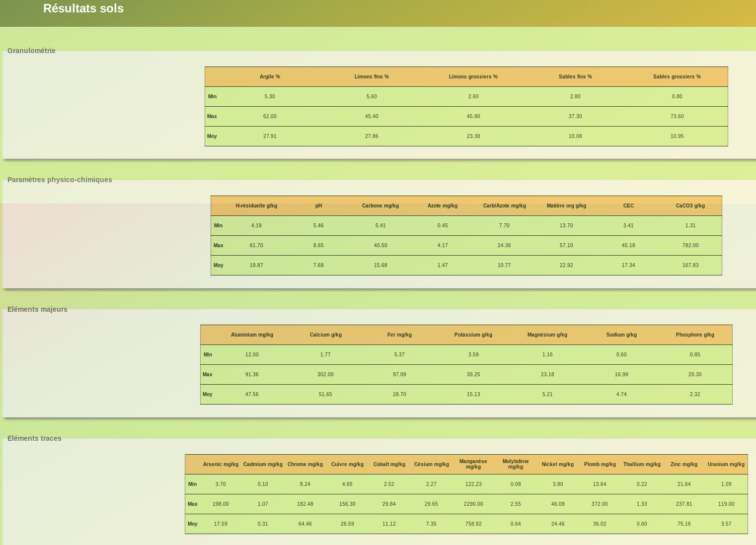
Task: Click the Limons grossiers average 23.38
Action: [x=473, y=136]
